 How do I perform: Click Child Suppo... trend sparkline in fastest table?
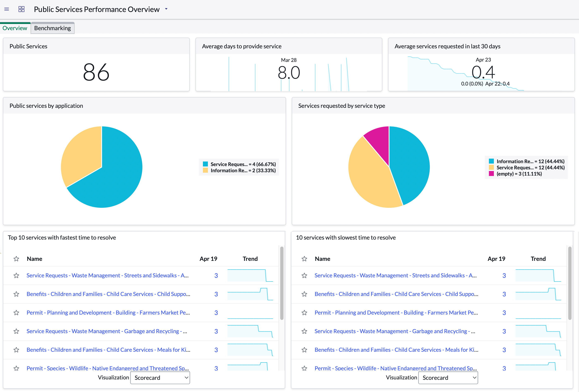click(250, 294)
